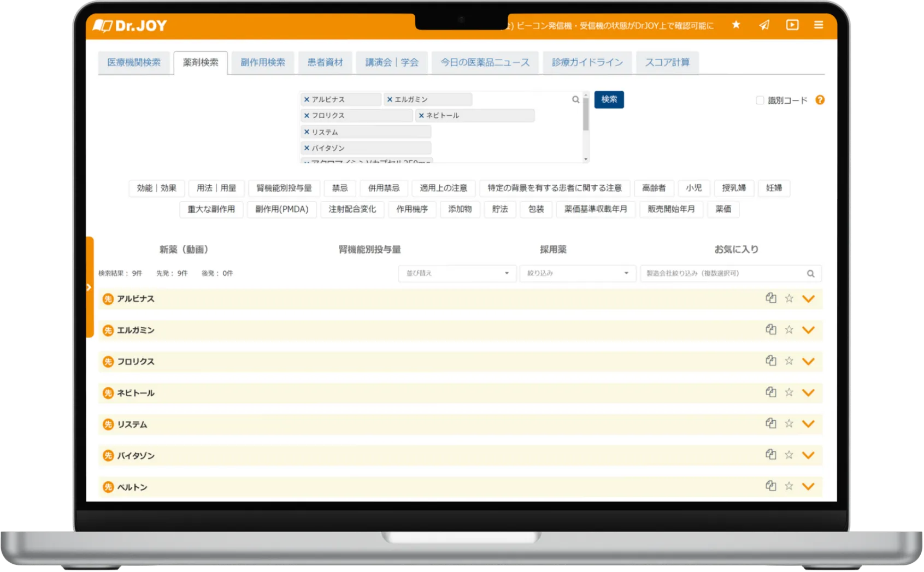Toggle the 薬価 filter
This screenshot has width=924, height=572.
click(x=723, y=209)
